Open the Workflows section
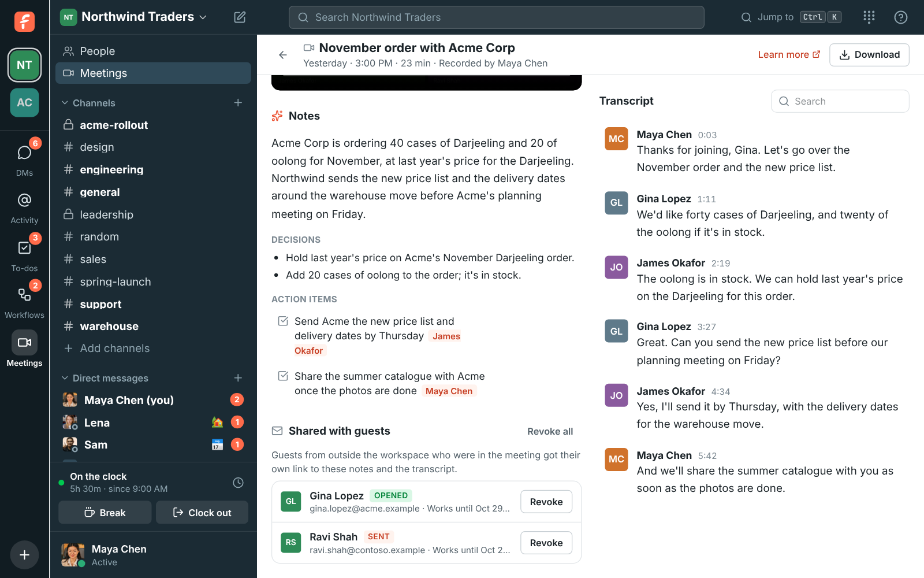Image resolution: width=924 pixels, height=578 pixels. (24, 301)
